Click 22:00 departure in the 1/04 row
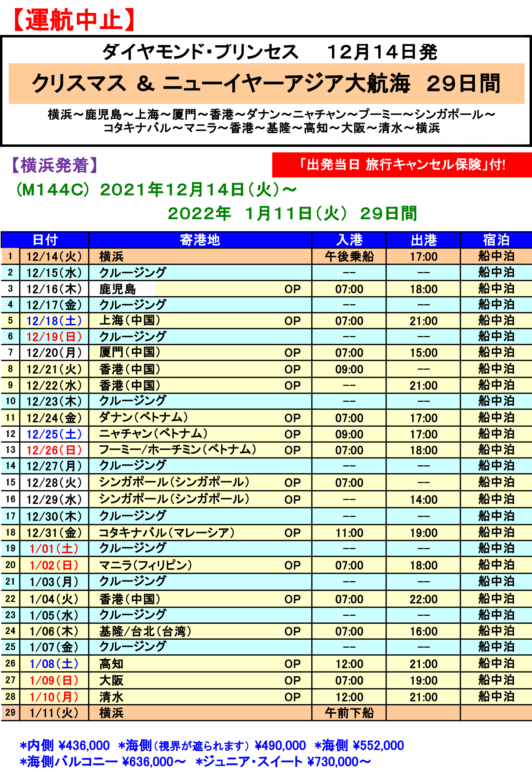 pos(424,599)
